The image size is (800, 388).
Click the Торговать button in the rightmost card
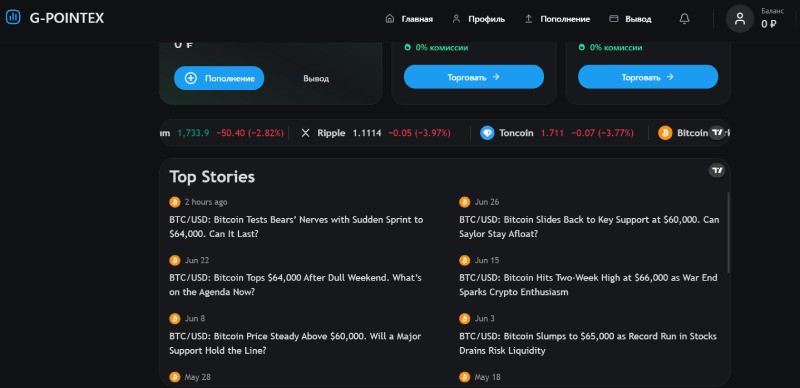tap(647, 77)
